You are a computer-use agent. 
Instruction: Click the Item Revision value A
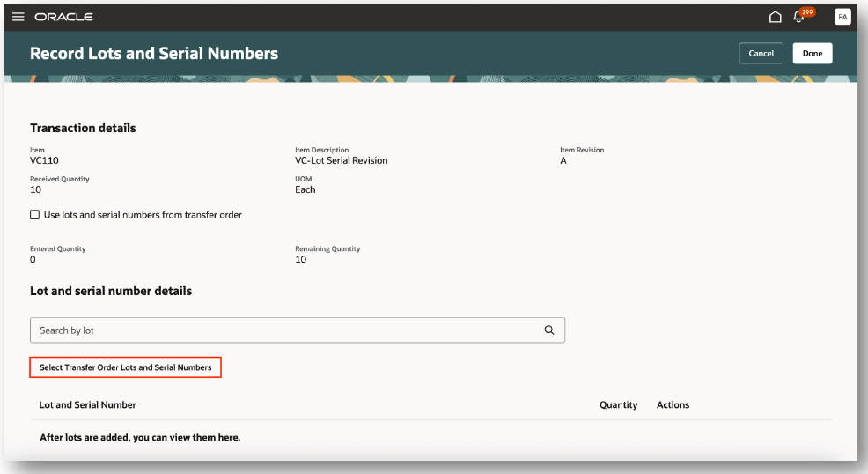(x=563, y=160)
